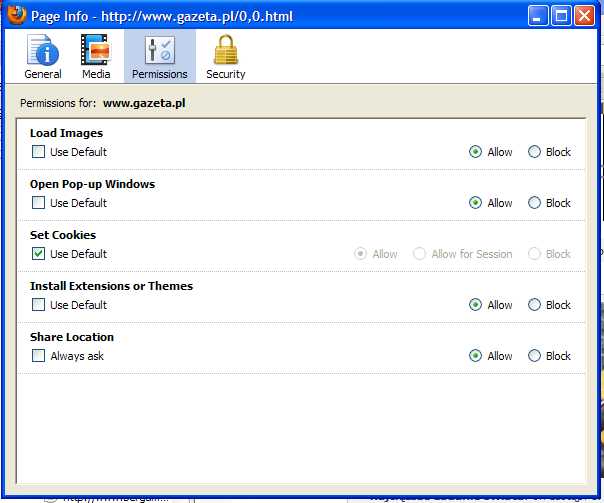Maximize the Page Info window
The height and width of the screenshot is (503, 604).
(x=561, y=16)
